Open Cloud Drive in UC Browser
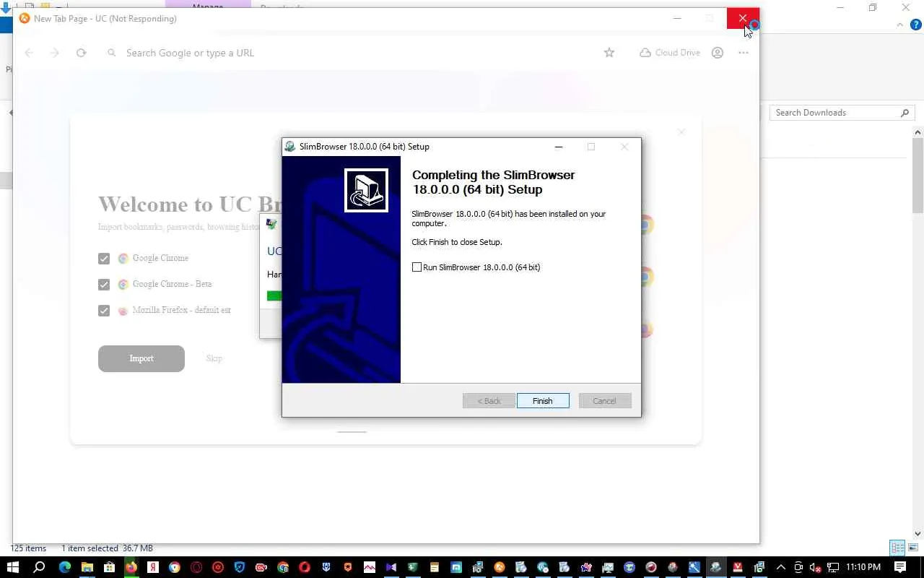The width and height of the screenshot is (924, 578). coord(670,53)
